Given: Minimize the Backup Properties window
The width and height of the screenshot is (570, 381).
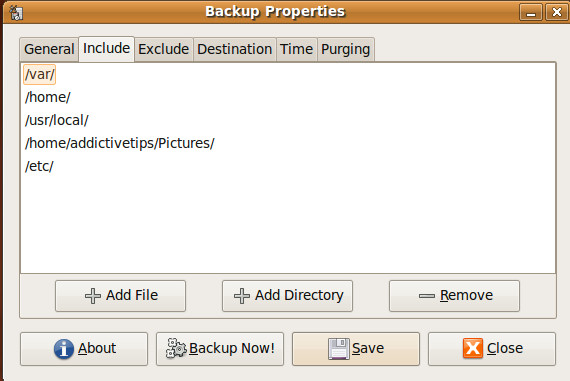Looking at the screenshot, I should [x=531, y=13].
